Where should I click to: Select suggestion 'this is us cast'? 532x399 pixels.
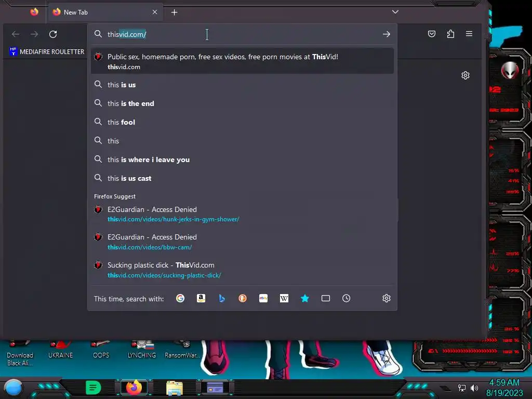click(x=242, y=178)
